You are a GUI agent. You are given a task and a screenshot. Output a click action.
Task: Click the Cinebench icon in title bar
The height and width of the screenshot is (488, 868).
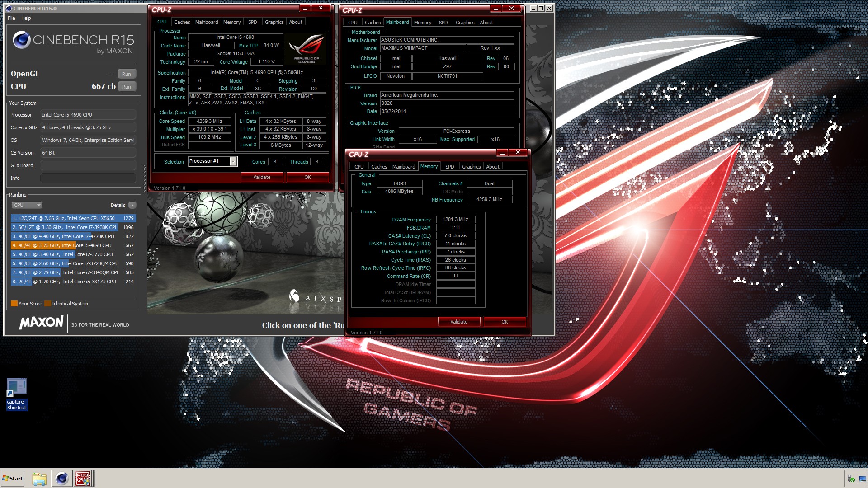click(x=9, y=8)
